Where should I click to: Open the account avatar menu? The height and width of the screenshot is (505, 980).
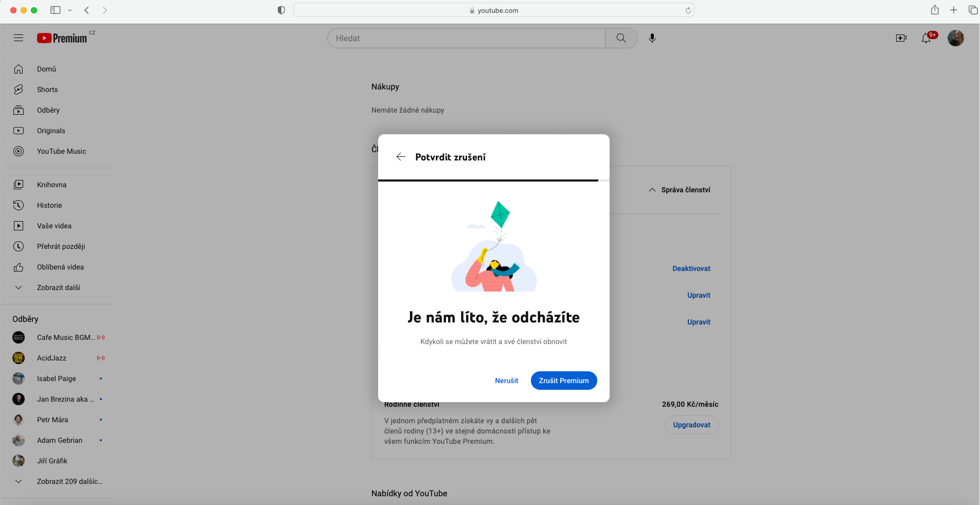tap(955, 38)
